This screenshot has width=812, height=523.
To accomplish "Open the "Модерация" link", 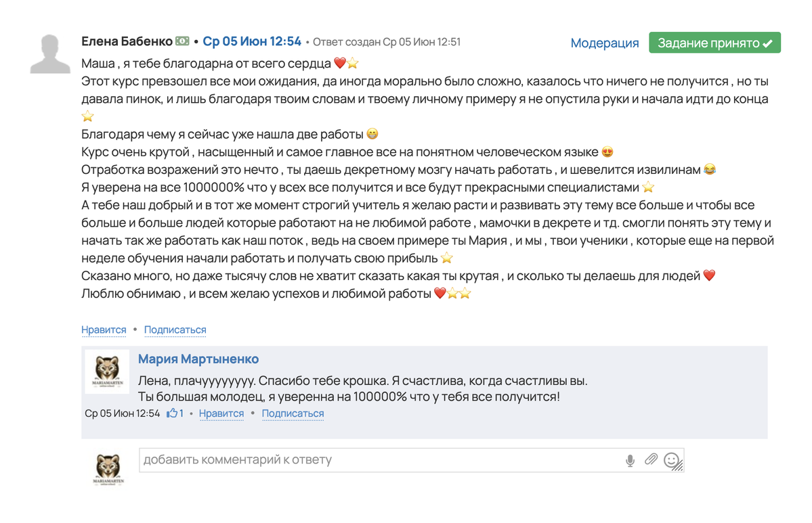I will (604, 43).
